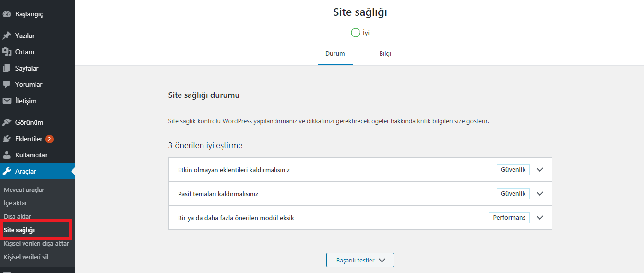Expand the missing modules Performans row

pos(360,218)
